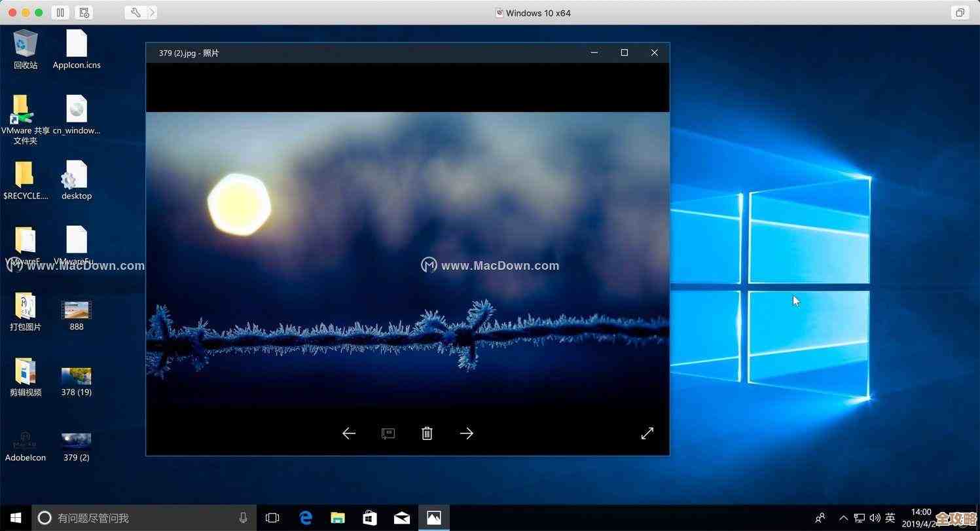The width and height of the screenshot is (980, 531).
Task: Expand the chevron beside the wrench icon
Action: 152,12
